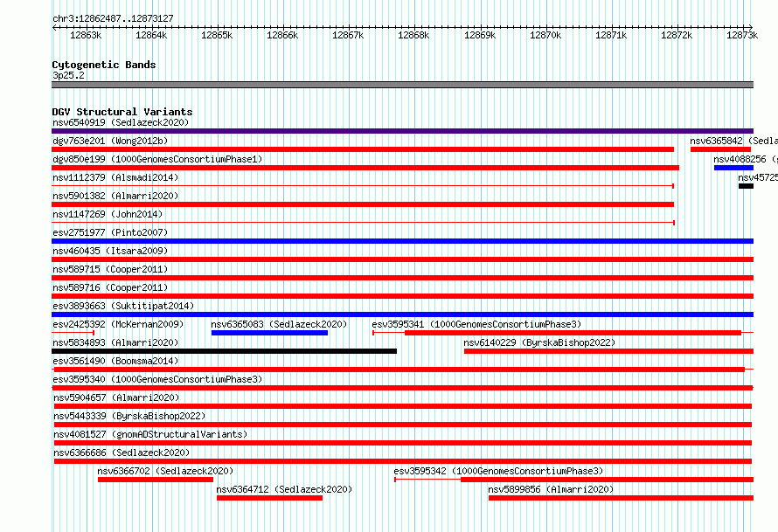Open nsv460435 (Itsara2009) variant
This screenshot has height=532, width=778.
tap(110, 251)
